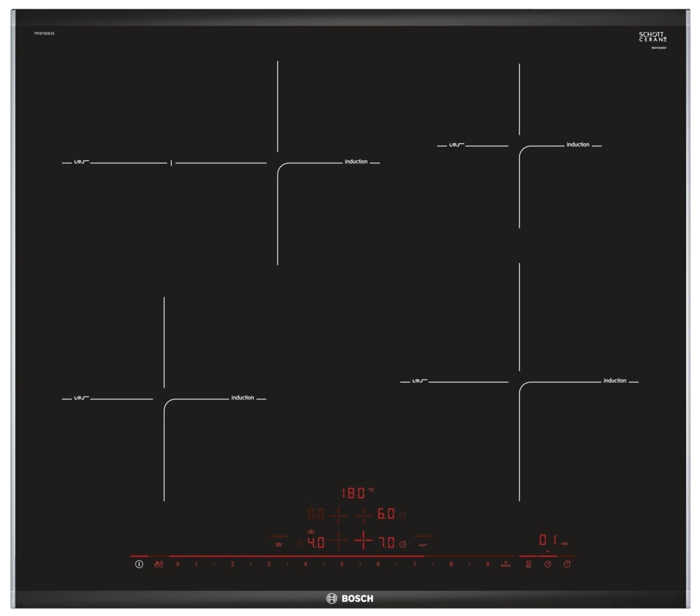
Task: Select the rear-right zone cross showing 6.0
Action: coord(364,515)
